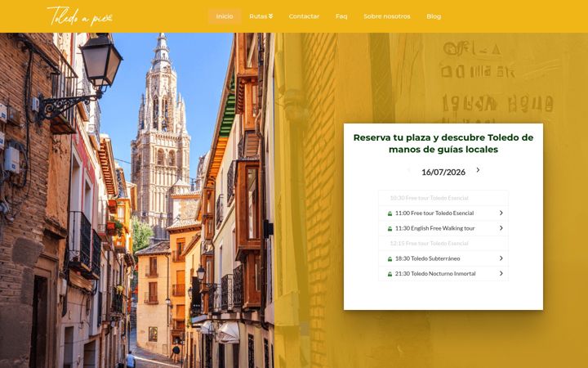Viewport: 588px width, 368px height.
Task: Open the Blog link
Action: (434, 16)
